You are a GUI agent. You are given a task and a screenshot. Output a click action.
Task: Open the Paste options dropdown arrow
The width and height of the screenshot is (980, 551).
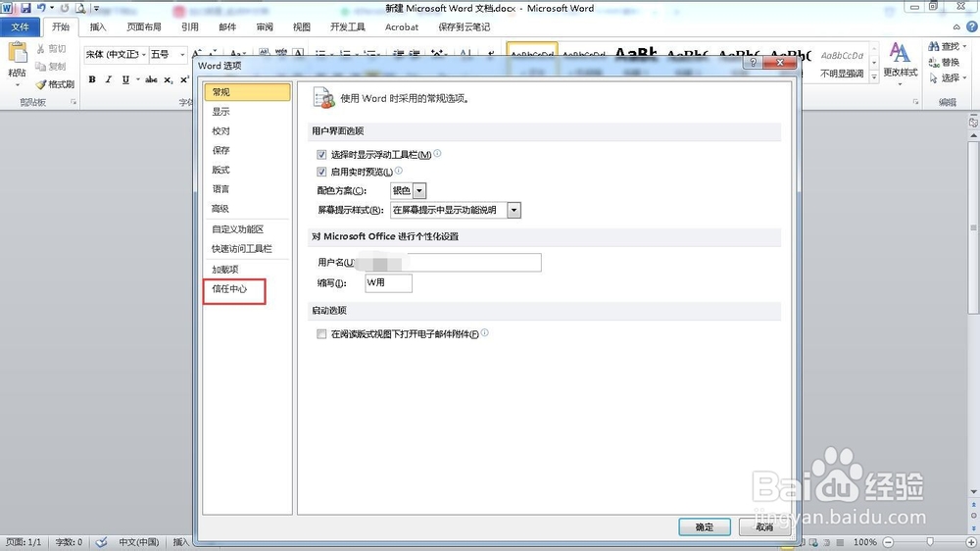coord(18,85)
